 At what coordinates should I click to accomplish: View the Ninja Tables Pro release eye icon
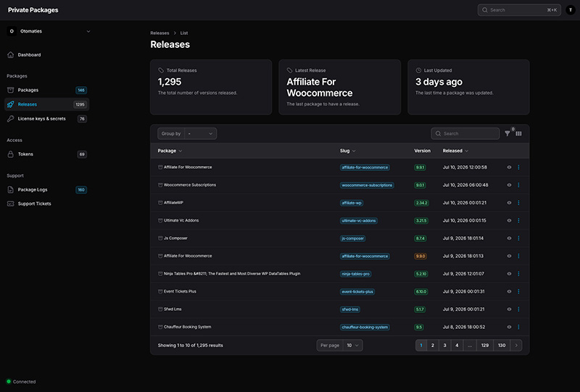(509, 274)
